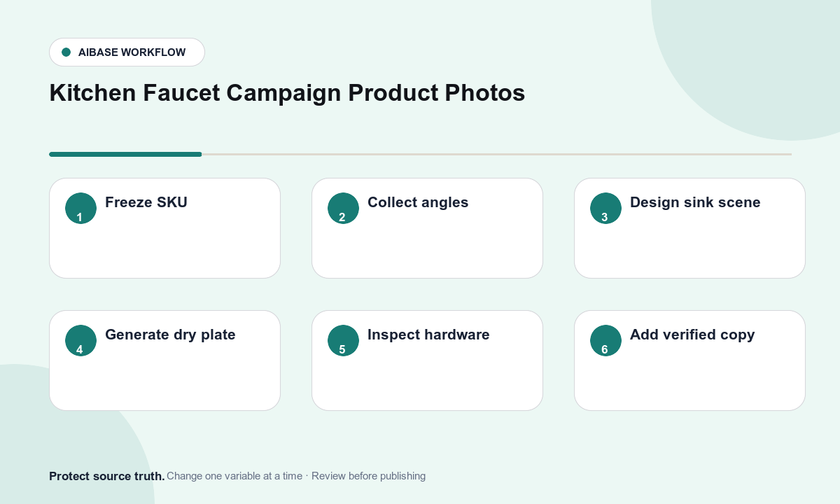Click the step 2 number circle
This screenshot has height=504, width=840.
point(343,208)
